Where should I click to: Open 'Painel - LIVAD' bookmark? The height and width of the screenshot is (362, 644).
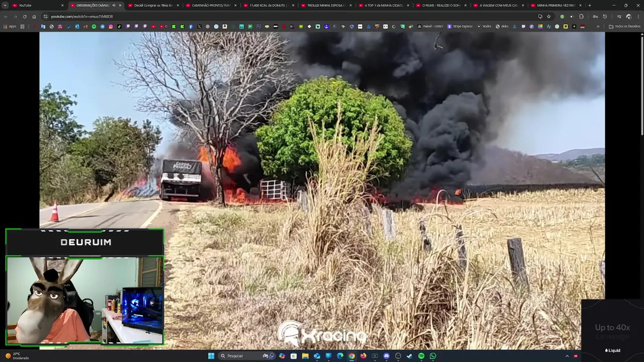click(x=430, y=26)
